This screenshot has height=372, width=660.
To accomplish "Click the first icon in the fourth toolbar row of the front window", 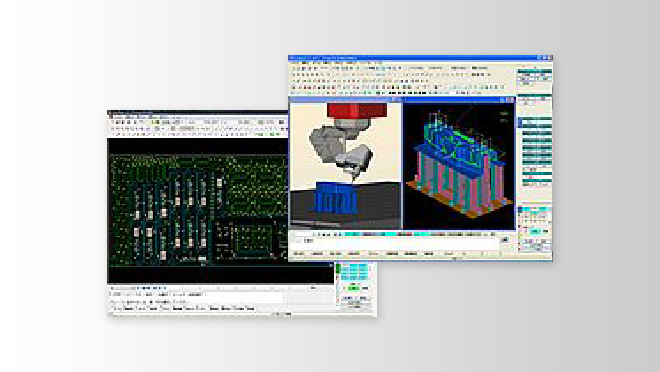I will pyautogui.click(x=295, y=87).
